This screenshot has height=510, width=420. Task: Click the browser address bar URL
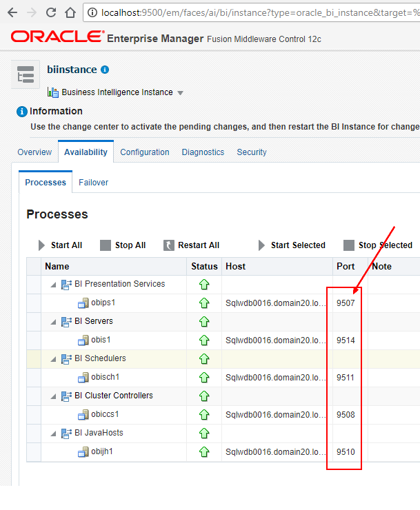pos(255,12)
